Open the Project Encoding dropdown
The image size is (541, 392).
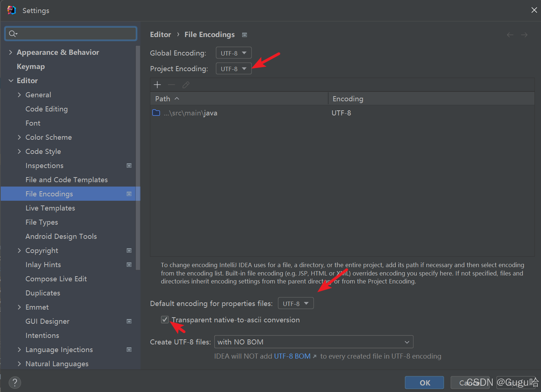coord(233,68)
